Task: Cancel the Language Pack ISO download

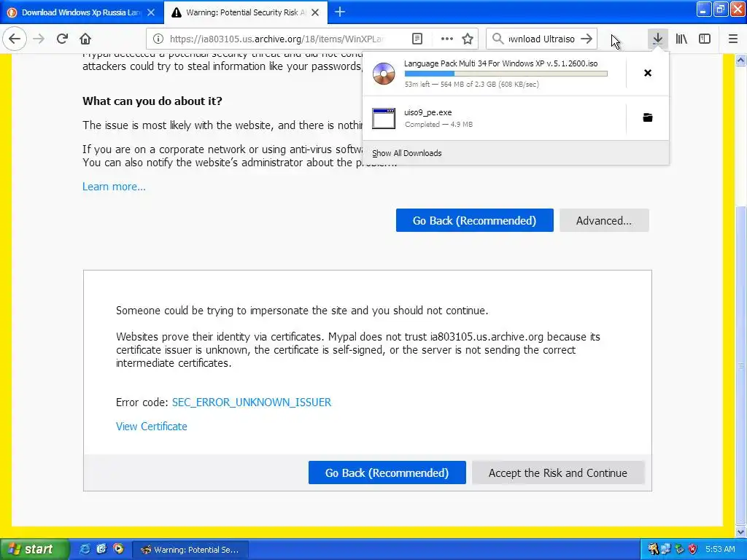Action: [648, 73]
